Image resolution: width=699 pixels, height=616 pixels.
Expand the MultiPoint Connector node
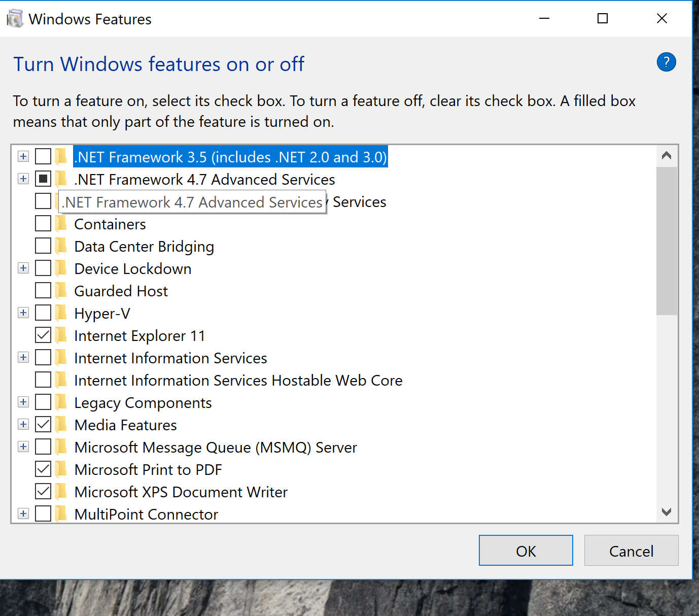point(23,514)
